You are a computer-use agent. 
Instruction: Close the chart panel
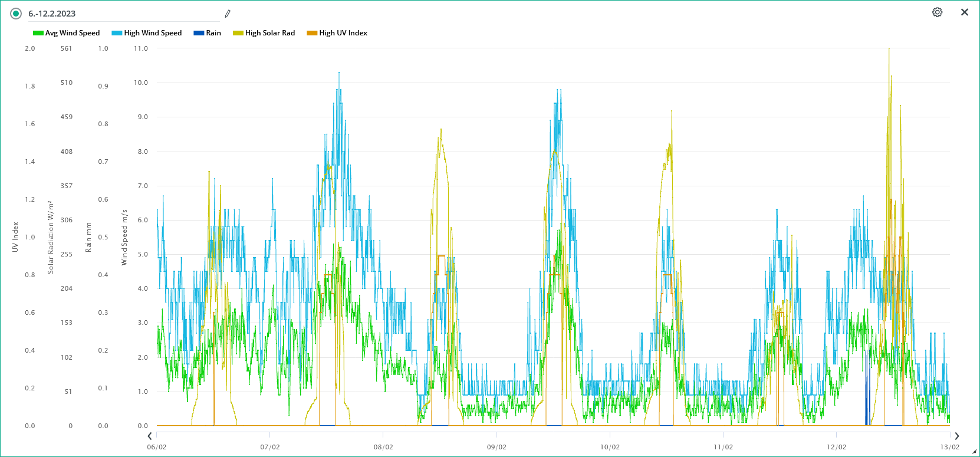[x=965, y=12]
